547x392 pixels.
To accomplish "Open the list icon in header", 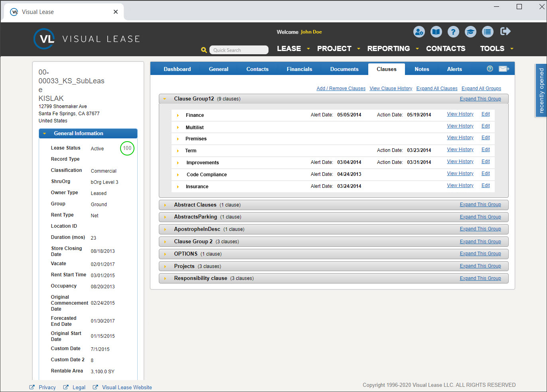I will pos(488,32).
